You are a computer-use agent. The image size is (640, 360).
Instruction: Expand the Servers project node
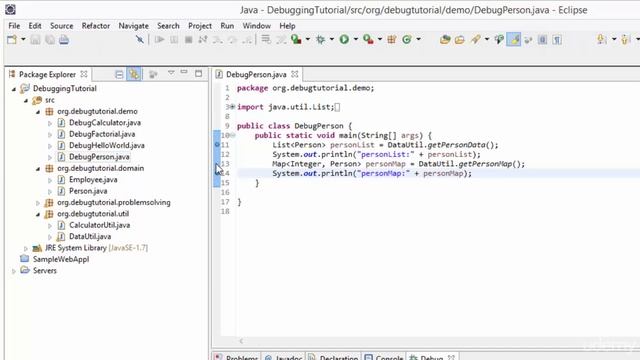[14, 271]
